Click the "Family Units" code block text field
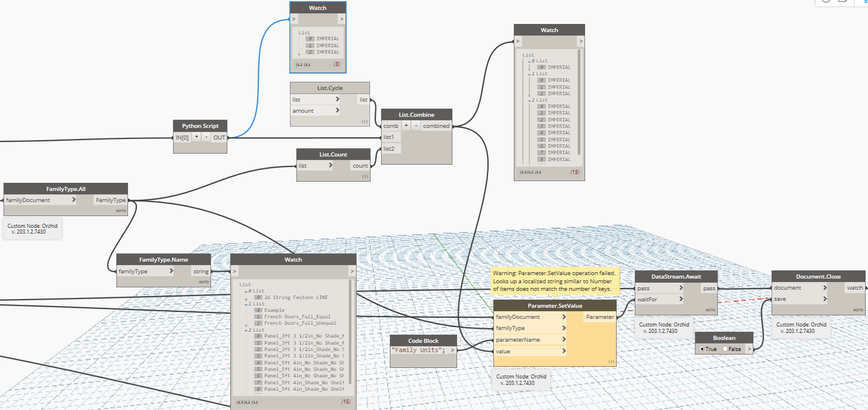 click(x=419, y=350)
